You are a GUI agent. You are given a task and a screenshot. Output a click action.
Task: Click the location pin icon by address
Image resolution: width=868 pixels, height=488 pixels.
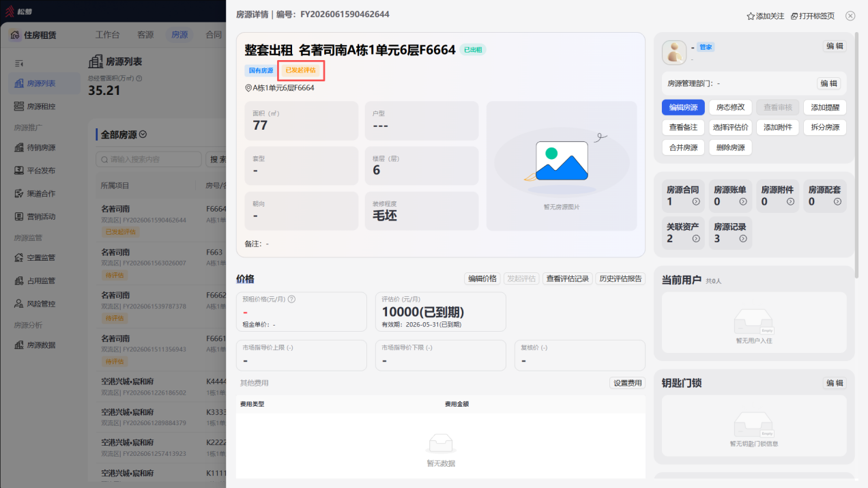click(248, 88)
